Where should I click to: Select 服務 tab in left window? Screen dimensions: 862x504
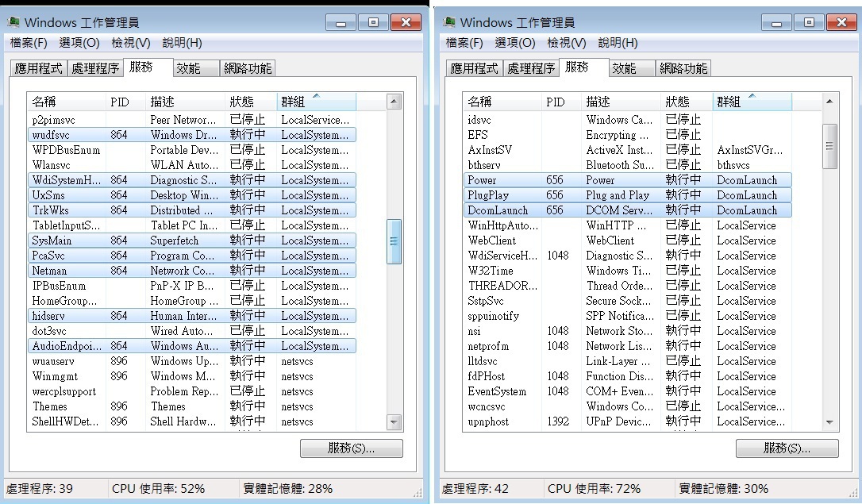(x=148, y=67)
